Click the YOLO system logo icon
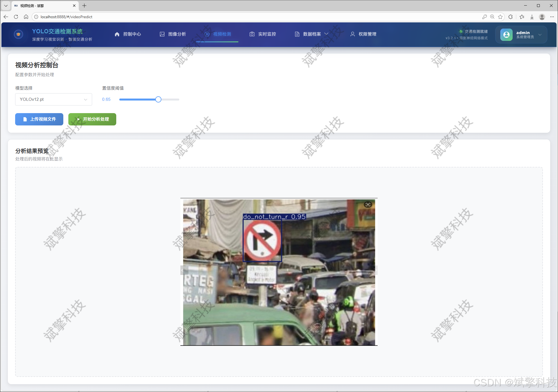Viewport: 558px width, 392px height. coord(18,34)
